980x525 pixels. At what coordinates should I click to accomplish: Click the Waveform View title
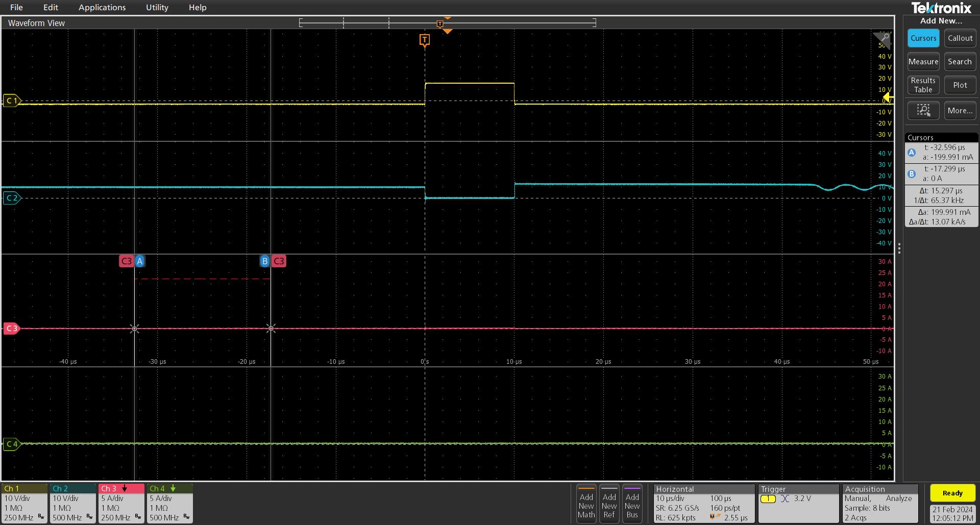point(36,23)
